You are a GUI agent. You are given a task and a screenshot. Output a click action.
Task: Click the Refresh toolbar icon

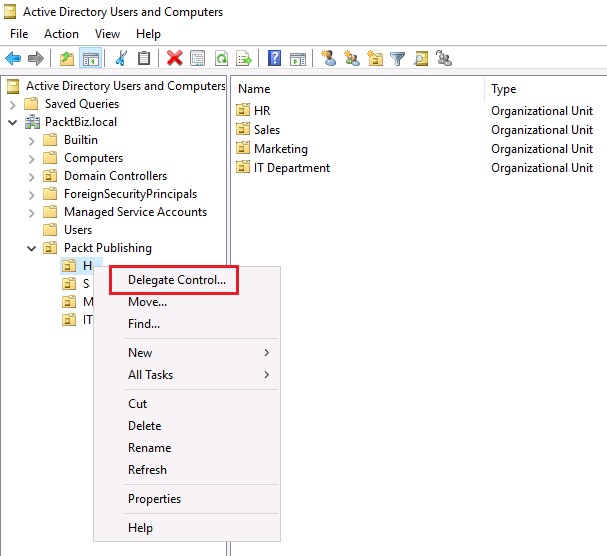[x=221, y=58]
